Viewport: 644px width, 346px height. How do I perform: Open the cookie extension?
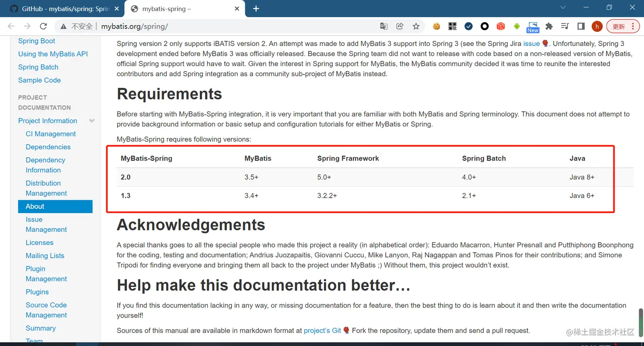click(x=436, y=26)
